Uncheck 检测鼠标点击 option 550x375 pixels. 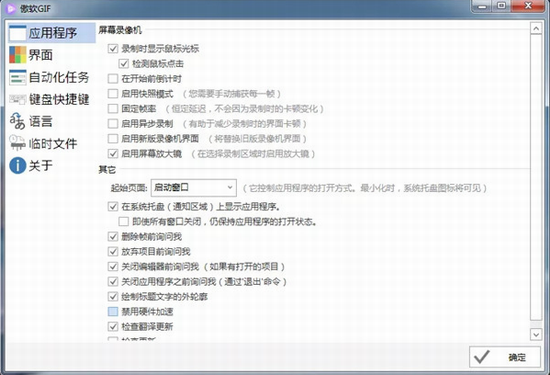pyautogui.click(x=124, y=63)
